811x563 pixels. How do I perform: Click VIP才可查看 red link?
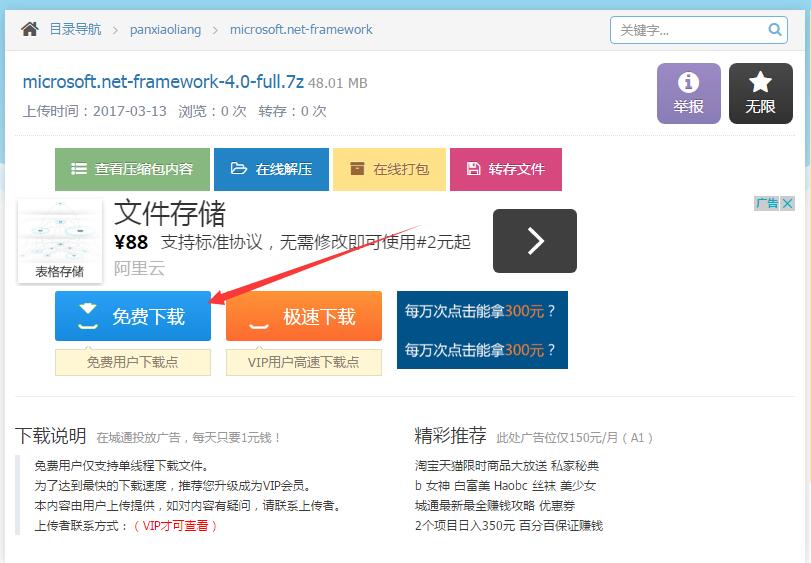point(175,526)
